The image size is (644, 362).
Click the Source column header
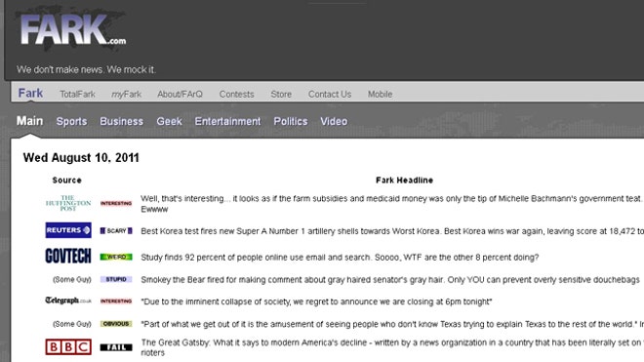point(67,180)
